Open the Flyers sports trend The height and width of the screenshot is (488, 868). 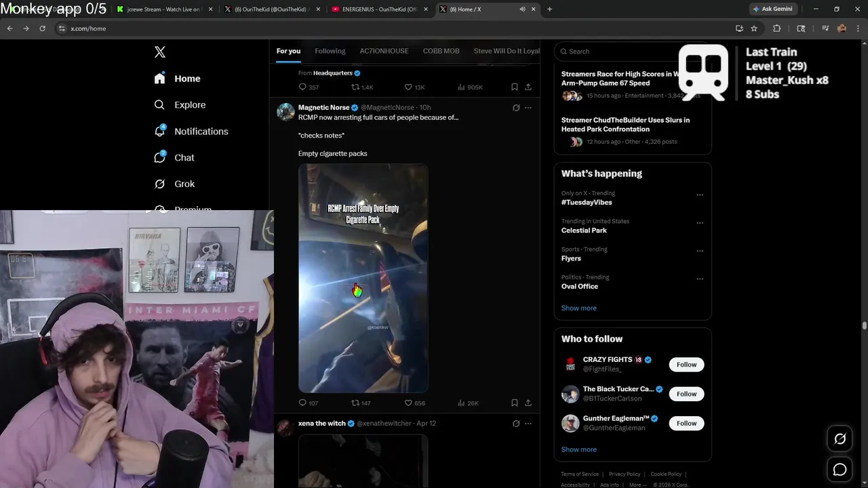click(x=571, y=258)
